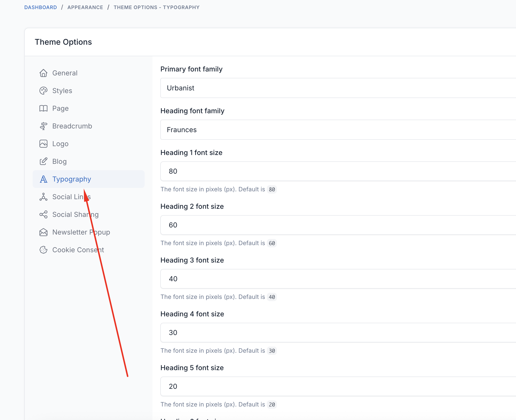Focus the Heading 4 font size field

point(338,333)
